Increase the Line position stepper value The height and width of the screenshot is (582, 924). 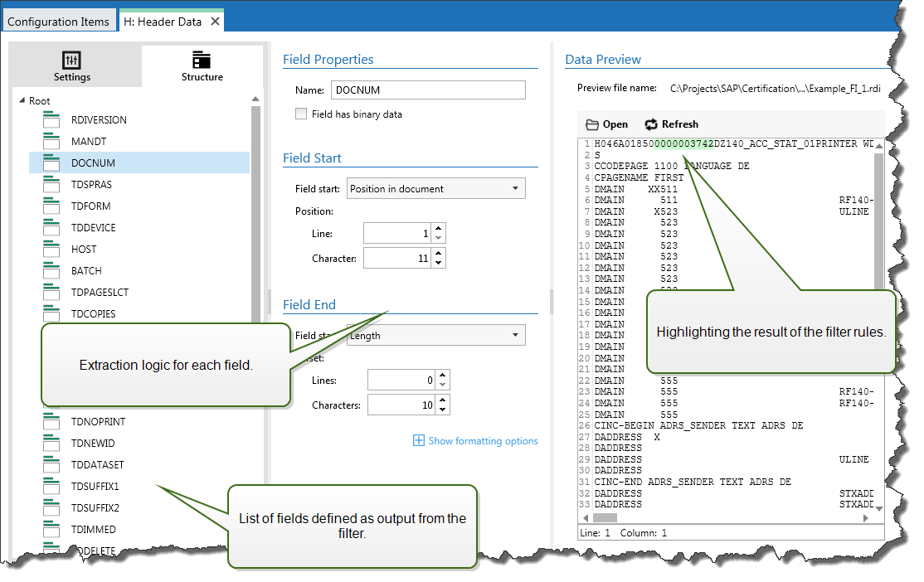click(439, 230)
